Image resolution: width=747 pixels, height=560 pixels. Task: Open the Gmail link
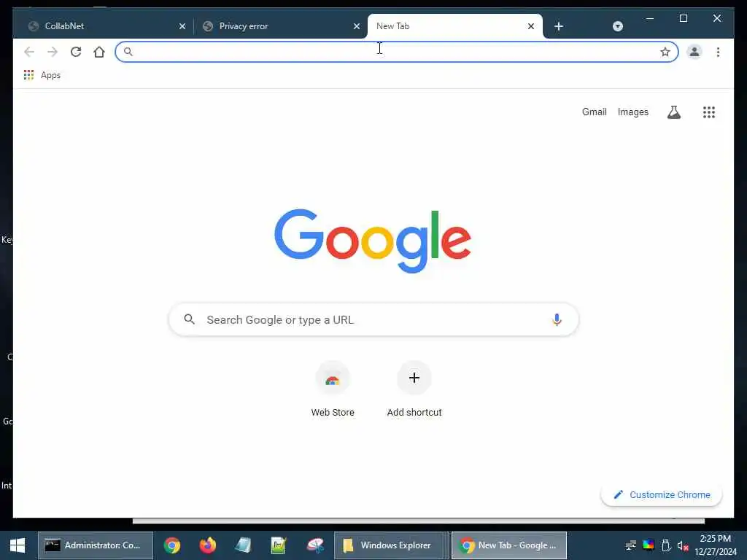594,112
